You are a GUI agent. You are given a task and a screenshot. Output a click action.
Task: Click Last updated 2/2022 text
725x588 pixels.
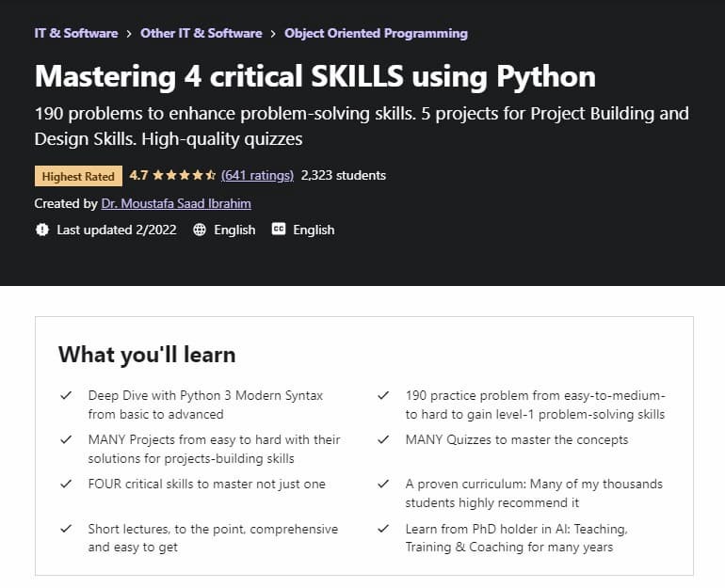(x=117, y=230)
